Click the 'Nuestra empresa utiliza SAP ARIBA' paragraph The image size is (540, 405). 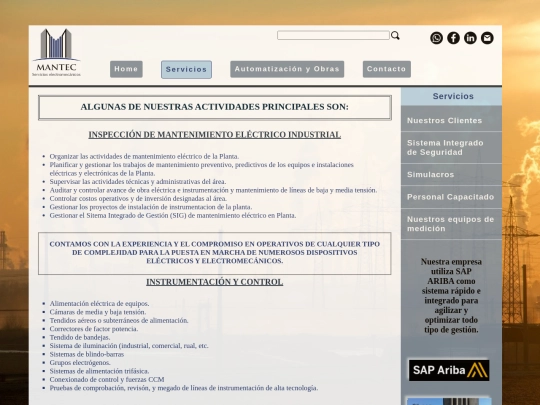tap(451, 295)
